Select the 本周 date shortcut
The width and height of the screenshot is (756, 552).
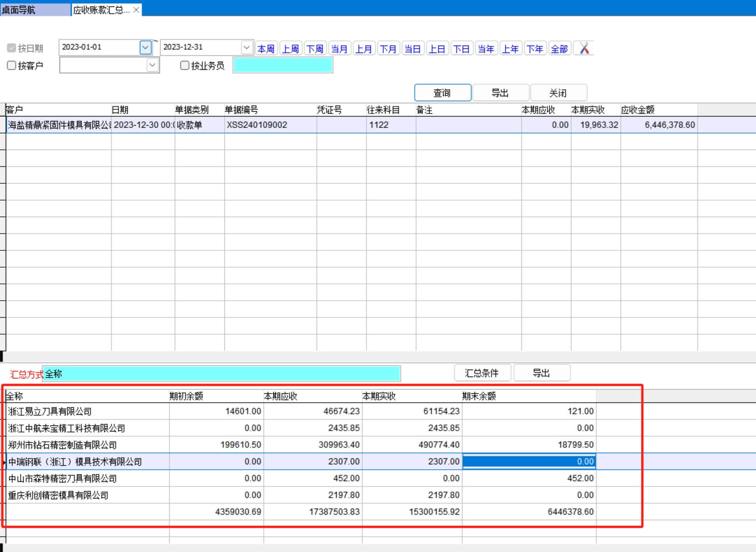[266, 48]
